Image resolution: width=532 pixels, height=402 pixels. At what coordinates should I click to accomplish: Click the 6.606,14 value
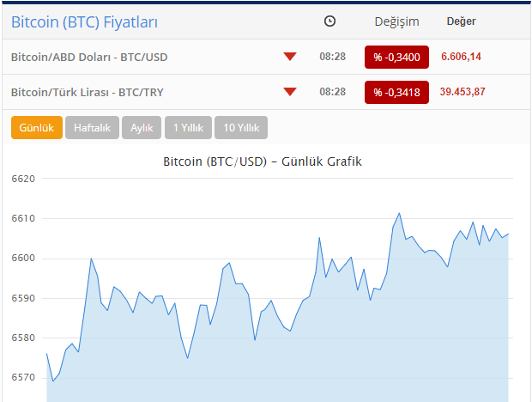click(461, 57)
